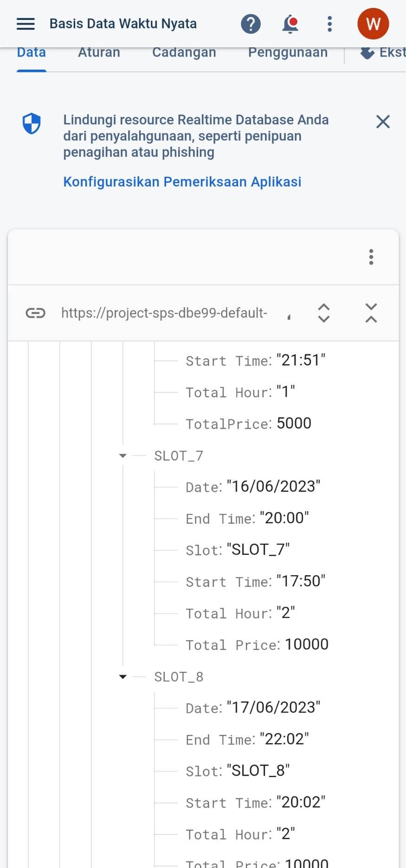Copy database reference URL link icon

click(35, 313)
